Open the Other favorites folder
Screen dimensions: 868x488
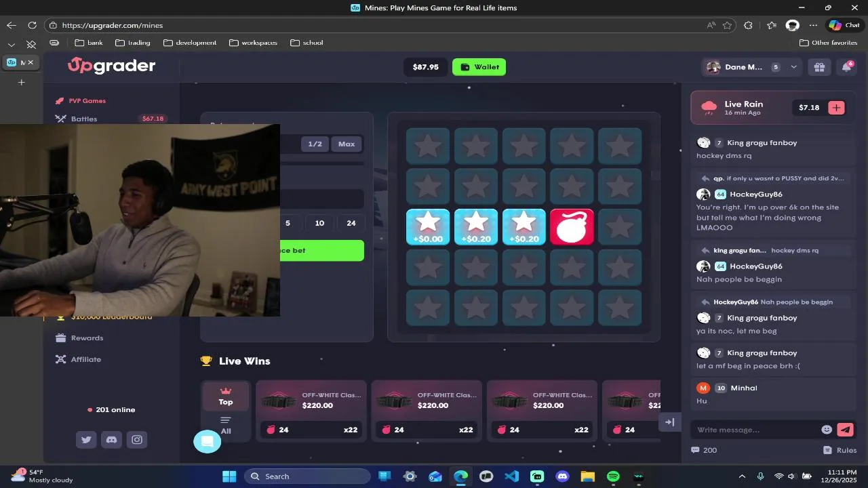[828, 43]
